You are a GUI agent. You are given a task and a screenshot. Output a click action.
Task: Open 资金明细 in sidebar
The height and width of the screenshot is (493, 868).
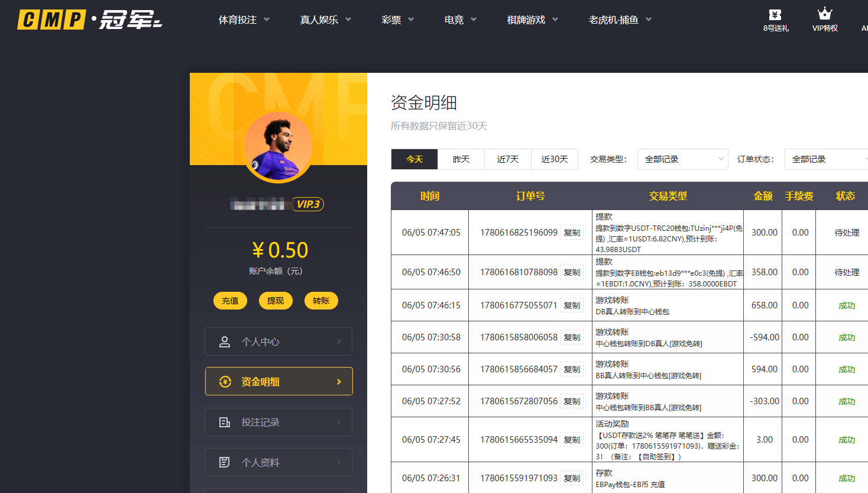coord(278,382)
